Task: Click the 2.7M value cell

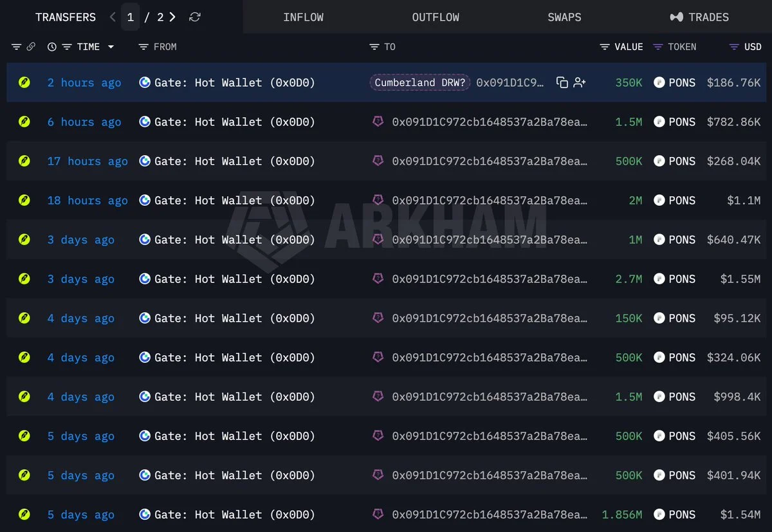Action: 628,279
